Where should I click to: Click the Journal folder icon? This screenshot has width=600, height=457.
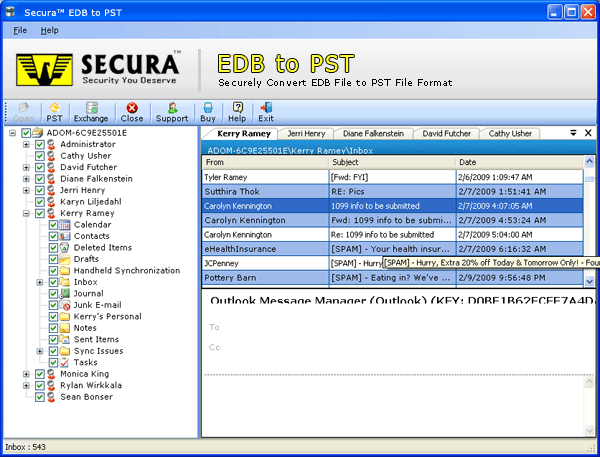point(65,294)
